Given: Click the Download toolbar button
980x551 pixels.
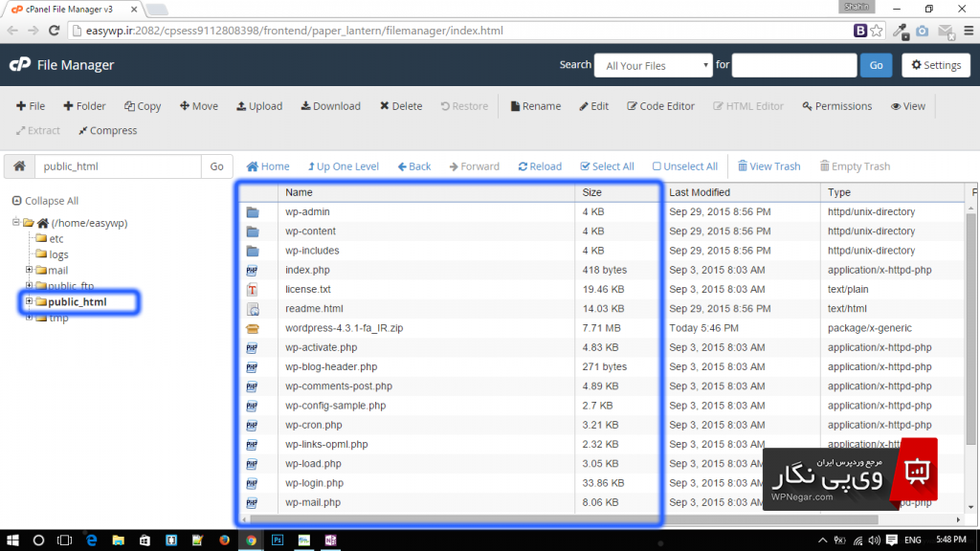Looking at the screenshot, I should pos(330,106).
